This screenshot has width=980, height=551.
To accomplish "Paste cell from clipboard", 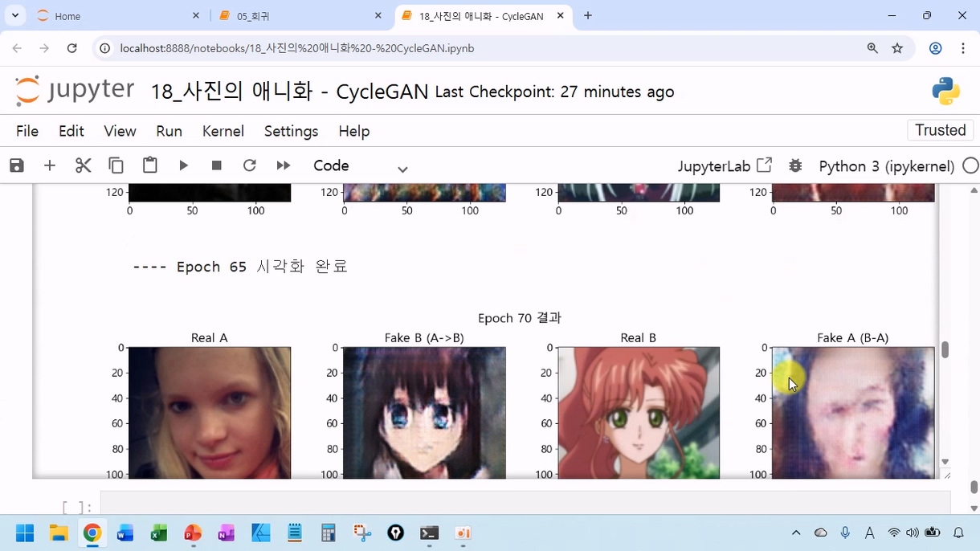I will pyautogui.click(x=150, y=165).
